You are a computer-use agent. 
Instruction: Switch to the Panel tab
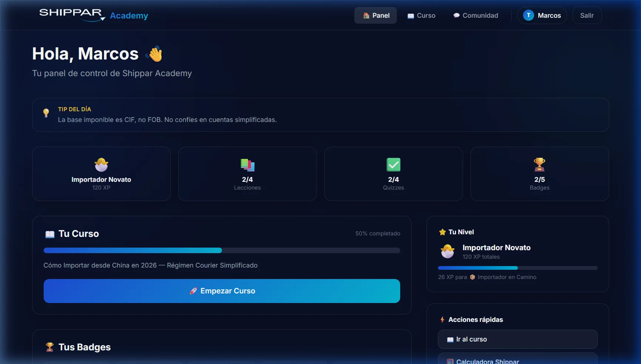pyautogui.click(x=375, y=15)
